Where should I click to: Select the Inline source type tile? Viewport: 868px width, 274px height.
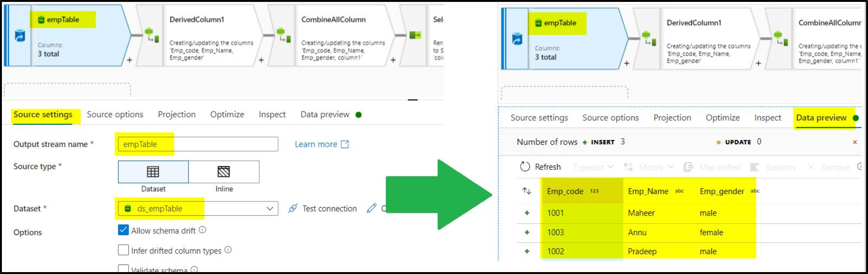(x=224, y=172)
